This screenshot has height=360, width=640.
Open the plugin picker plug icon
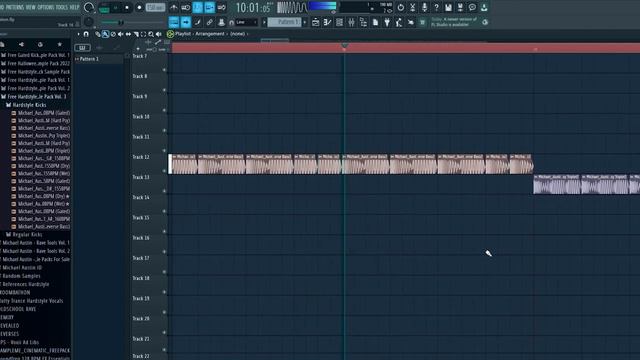[387, 22]
